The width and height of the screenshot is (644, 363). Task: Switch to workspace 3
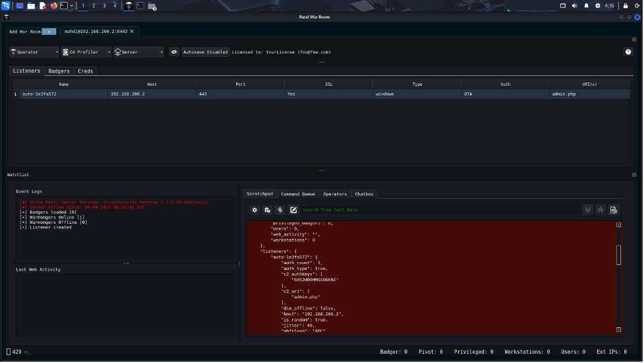(x=104, y=6)
